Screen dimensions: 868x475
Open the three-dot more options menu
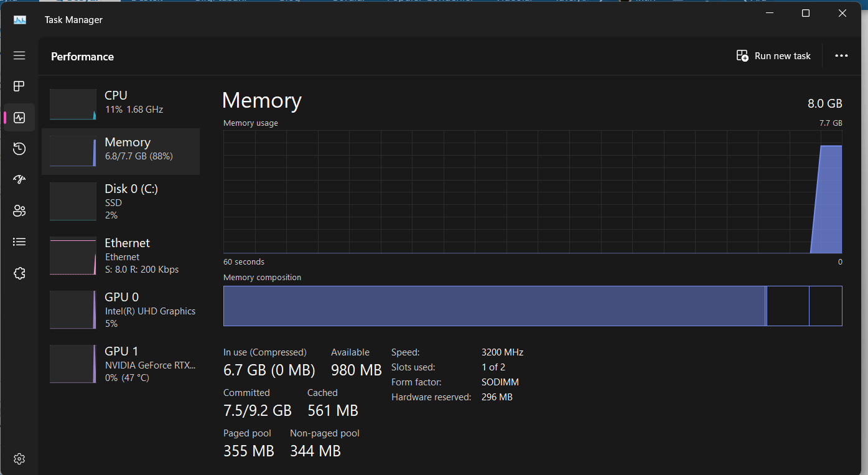(x=841, y=56)
